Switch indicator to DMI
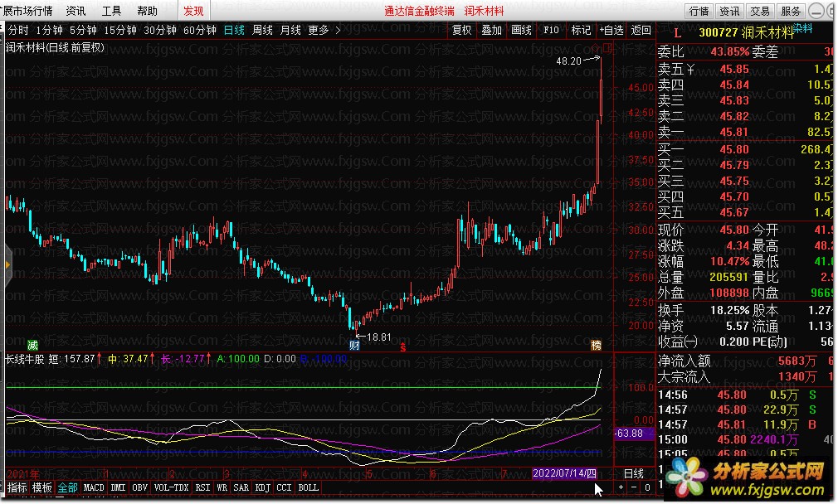The image size is (838, 504). point(118,487)
